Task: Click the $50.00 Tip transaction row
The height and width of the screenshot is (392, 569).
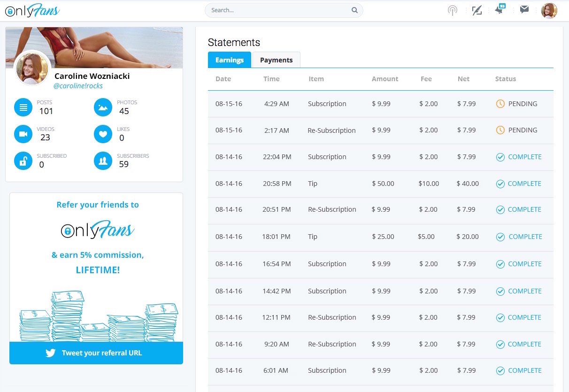Action: point(381,184)
